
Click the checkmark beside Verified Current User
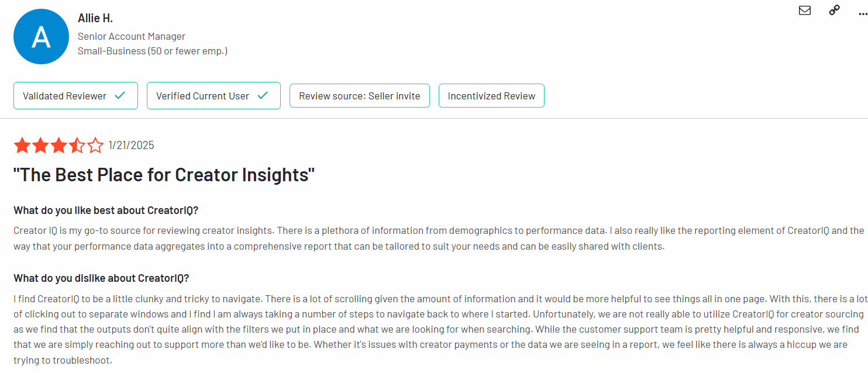(x=263, y=95)
